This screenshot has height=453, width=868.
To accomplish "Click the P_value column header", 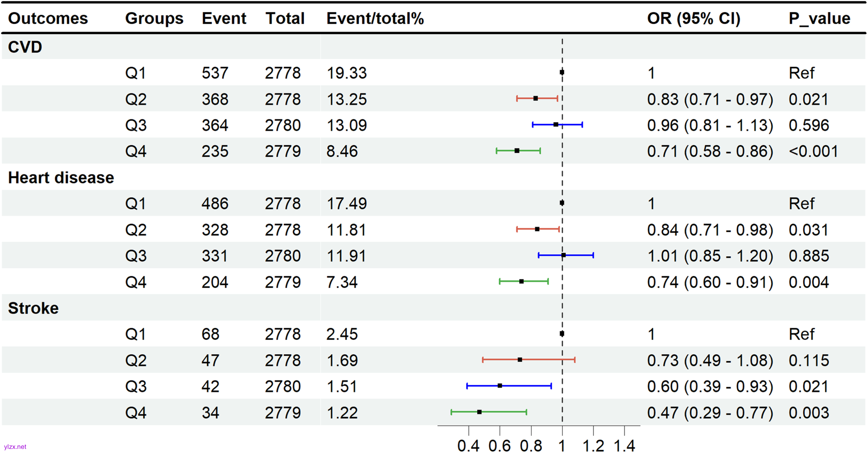I will pos(819,18).
